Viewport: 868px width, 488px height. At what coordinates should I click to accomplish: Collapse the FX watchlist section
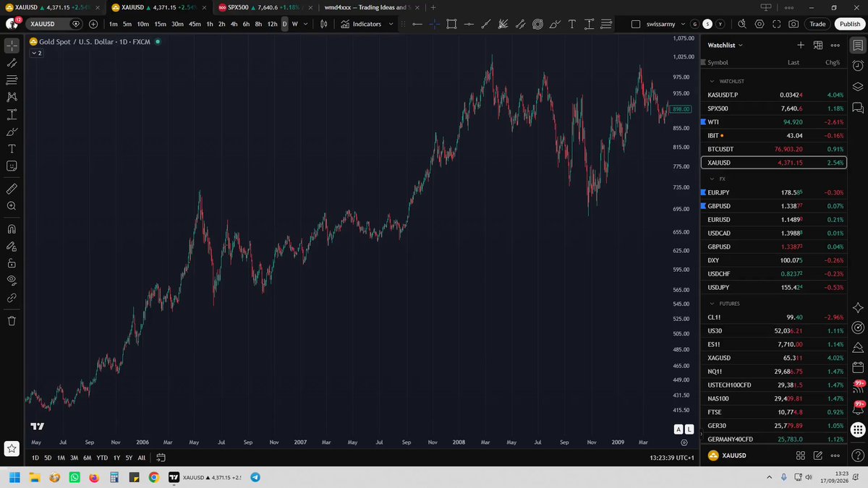point(712,178)
